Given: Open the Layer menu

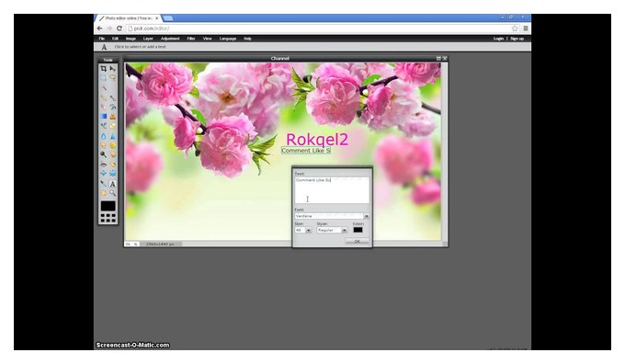Looking at the screenshot, I should 148,39.
